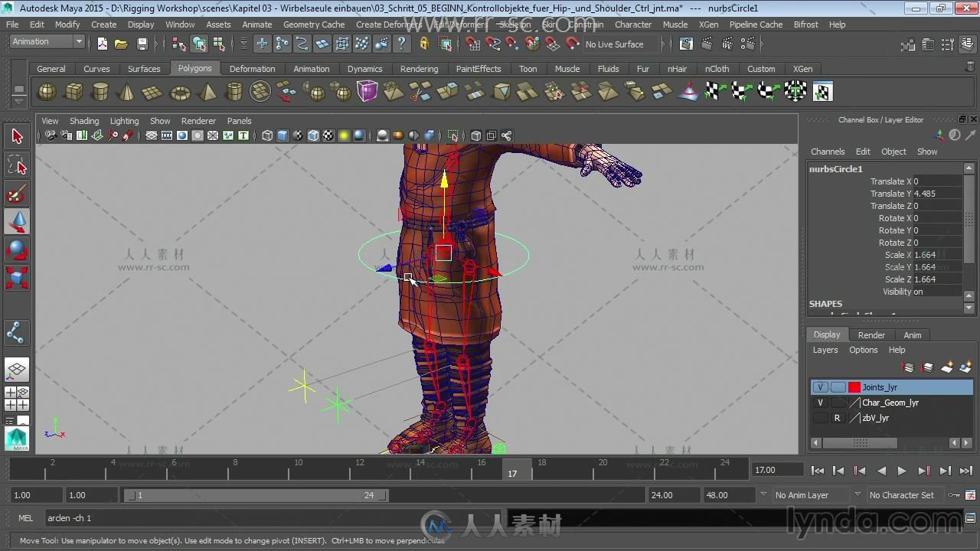Create a polygon cylinder from shelf
The width and height of the screenshot is (980, 551).
[100, 92]
